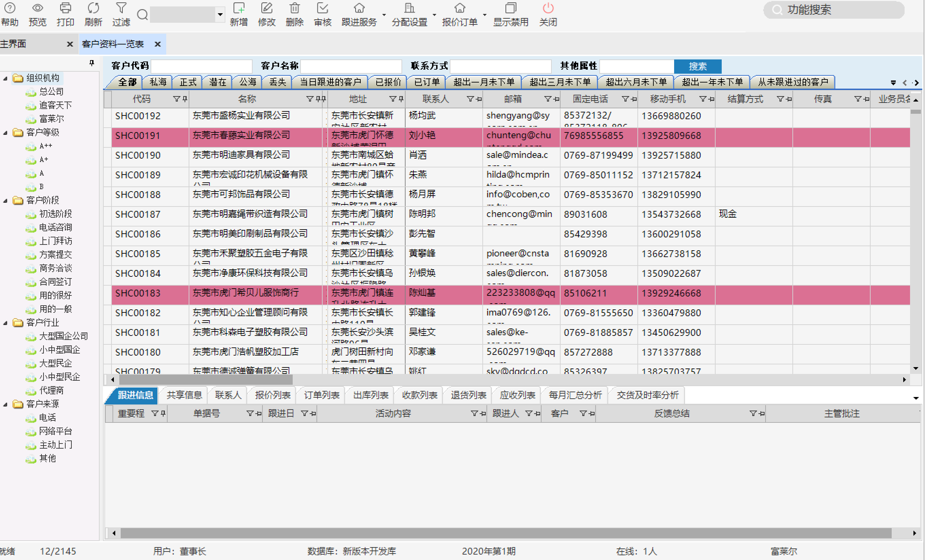Screen dimensions: 925x560
Task: Open the Filter (过滤) funnel tool
Action: [121, 8]
